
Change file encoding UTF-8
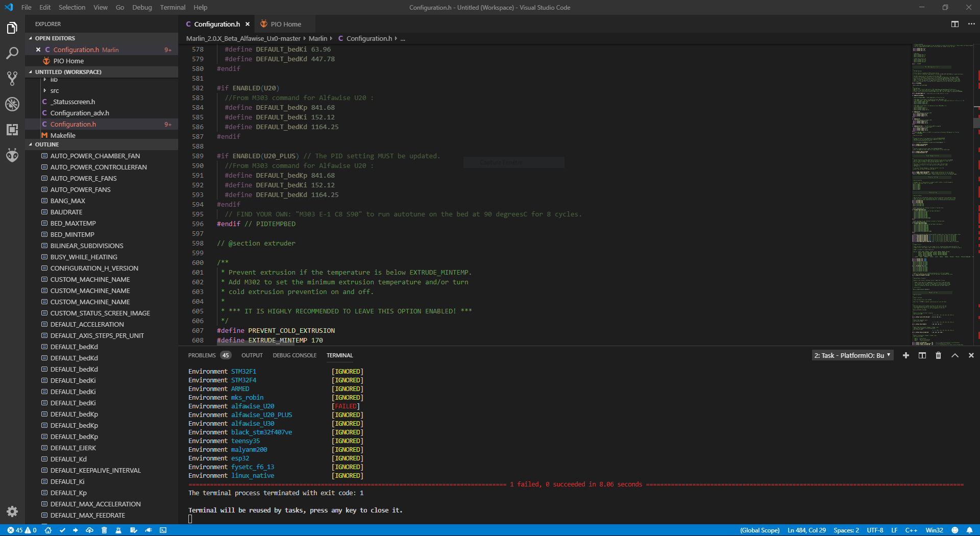[875, 530]
